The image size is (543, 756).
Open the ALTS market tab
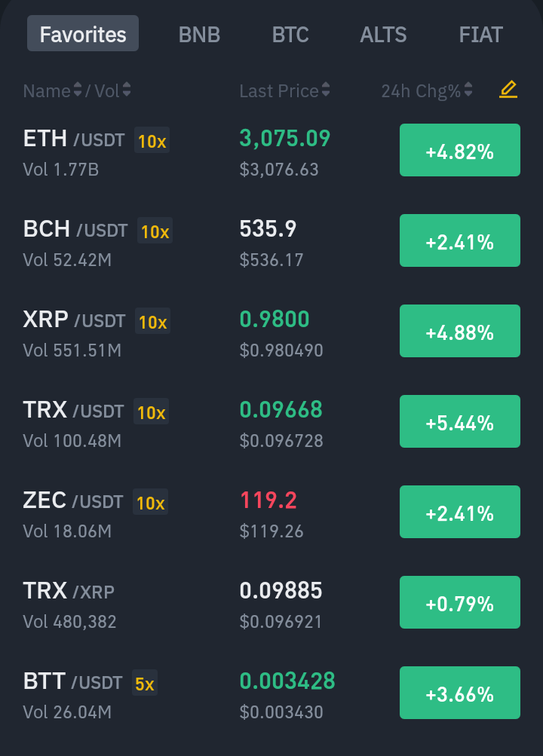(x=383, y=35)
